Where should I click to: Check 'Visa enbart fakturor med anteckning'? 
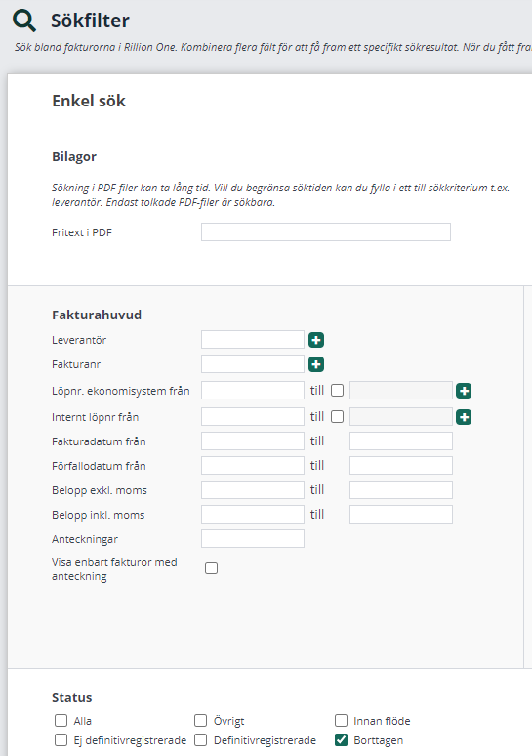211,567
